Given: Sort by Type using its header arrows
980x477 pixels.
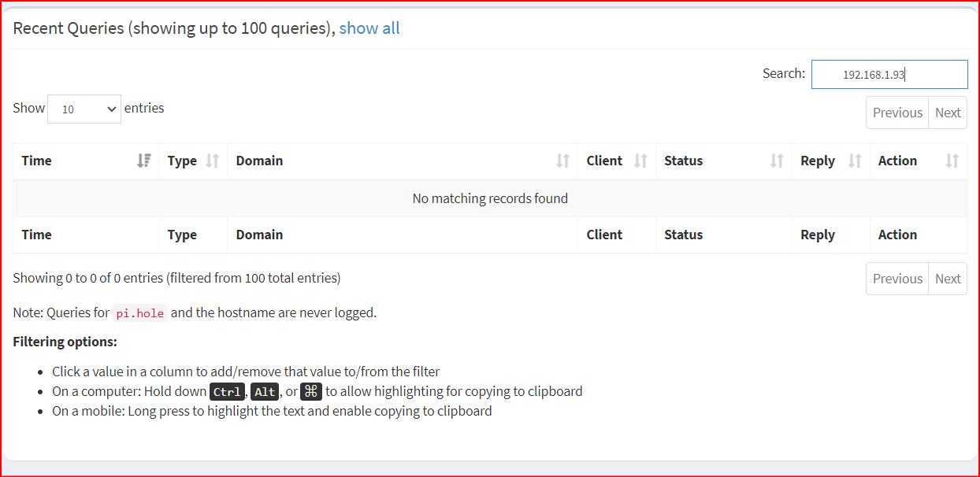Looking at the screenshot, I should 212,161.
